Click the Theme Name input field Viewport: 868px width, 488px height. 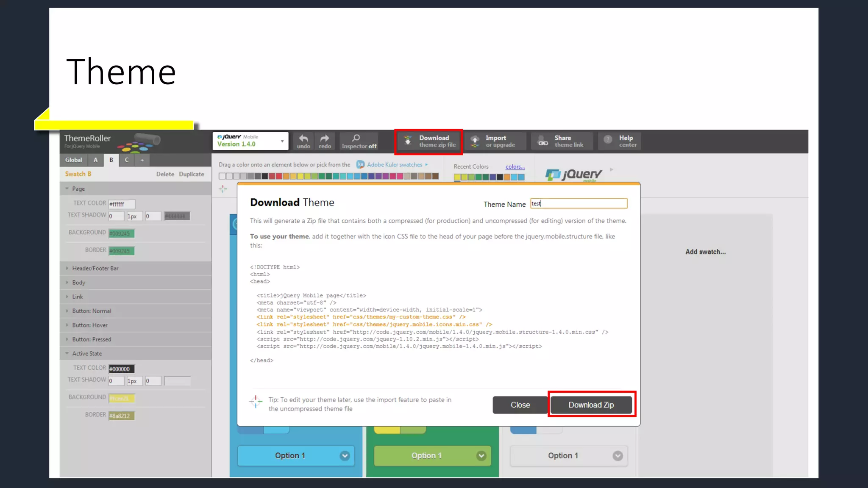[x=579, y=204]
